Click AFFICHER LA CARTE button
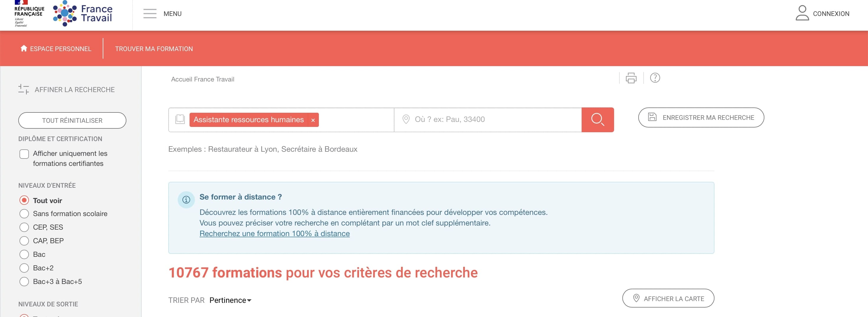 [x=668, y=298]
